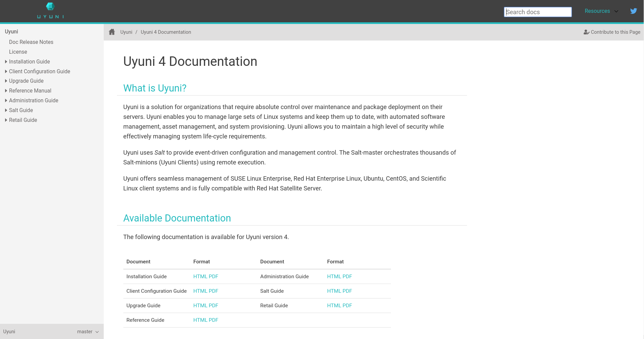Screen dimensions: 644x339
Task: Open Client Configuration Guide HTML link
Action: [200, 291]
